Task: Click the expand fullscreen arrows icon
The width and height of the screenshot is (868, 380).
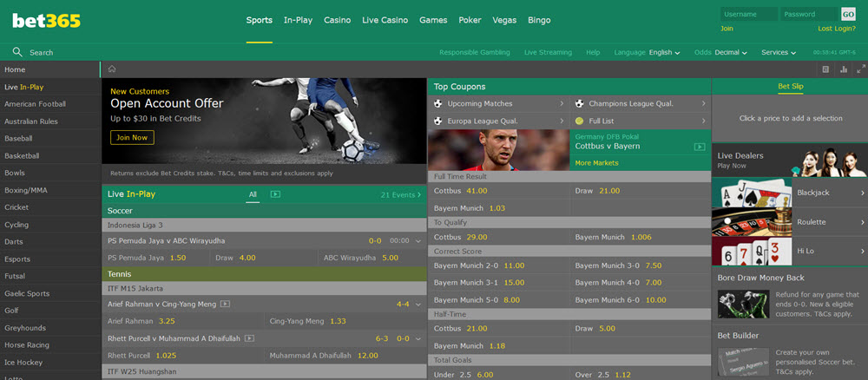Action: pos(861,69)
